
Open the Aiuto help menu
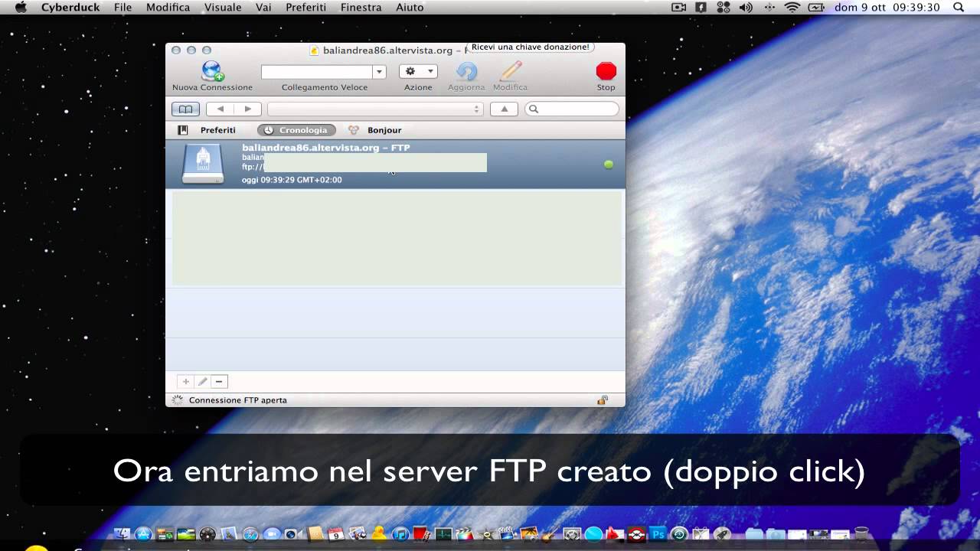click(x=410, y=7)
